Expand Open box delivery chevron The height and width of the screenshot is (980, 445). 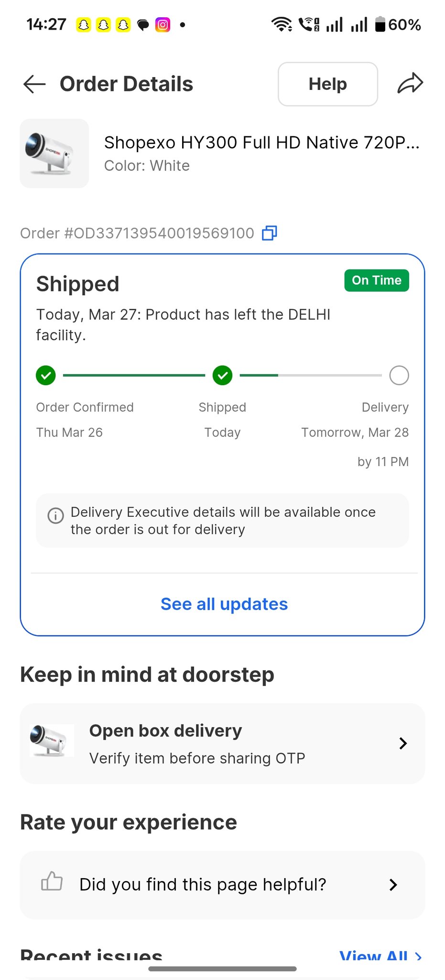403,743
